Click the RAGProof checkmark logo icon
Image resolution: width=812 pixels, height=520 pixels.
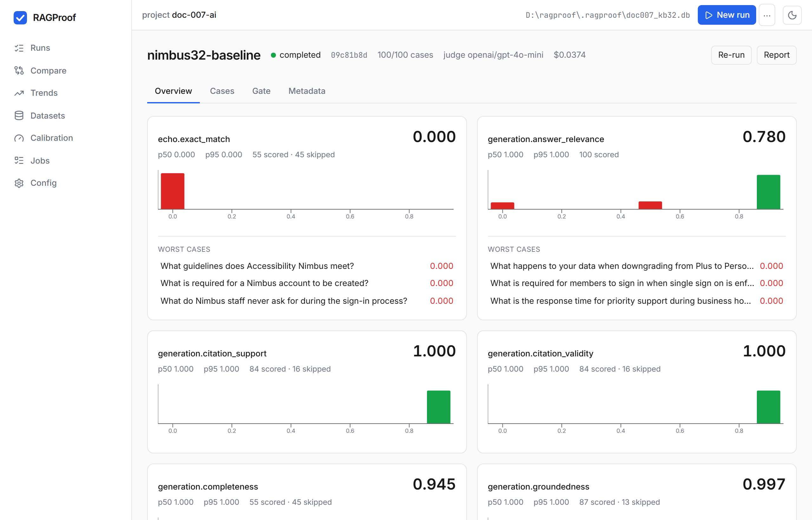[20, 17]
